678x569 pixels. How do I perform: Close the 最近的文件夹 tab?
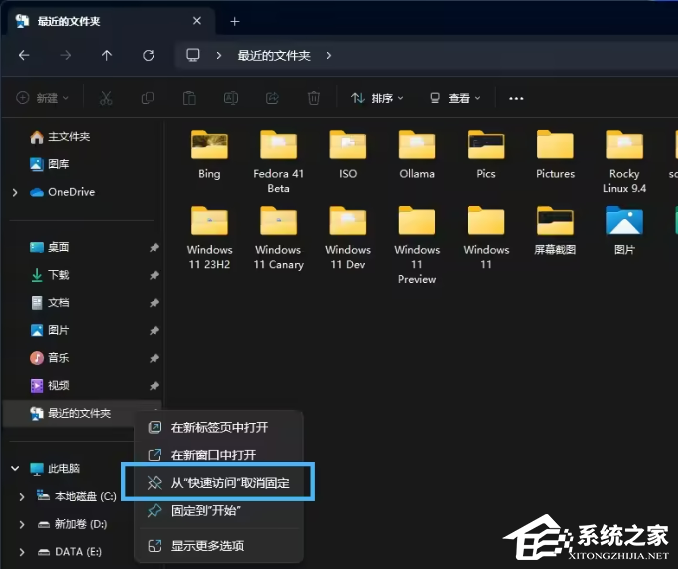coord(197,21)
